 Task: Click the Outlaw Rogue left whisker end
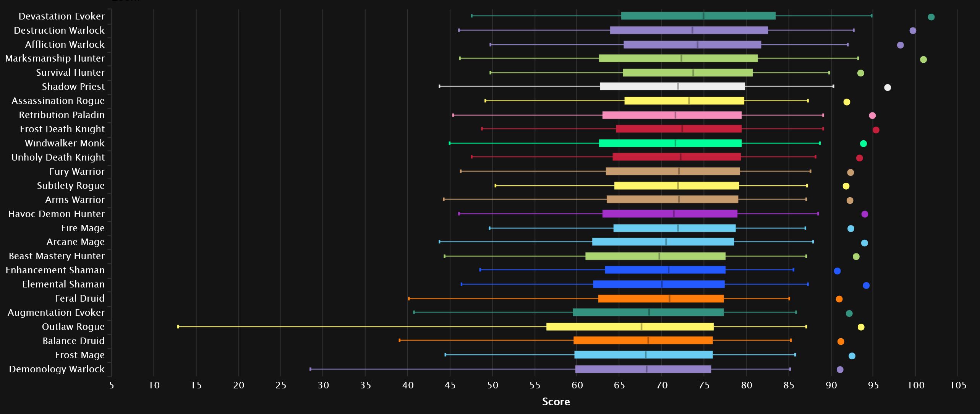coord(178,326)
